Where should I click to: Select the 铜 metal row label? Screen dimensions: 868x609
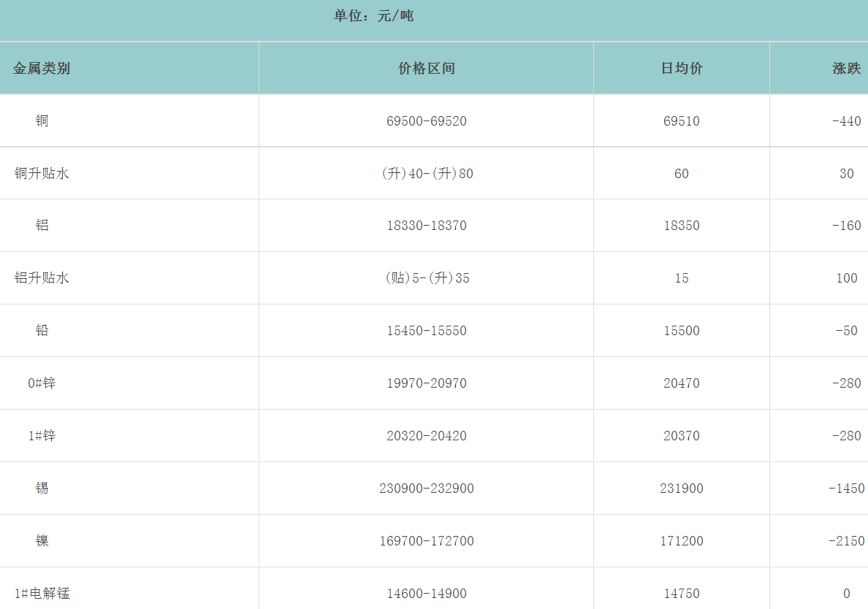(x=42, y=121)
